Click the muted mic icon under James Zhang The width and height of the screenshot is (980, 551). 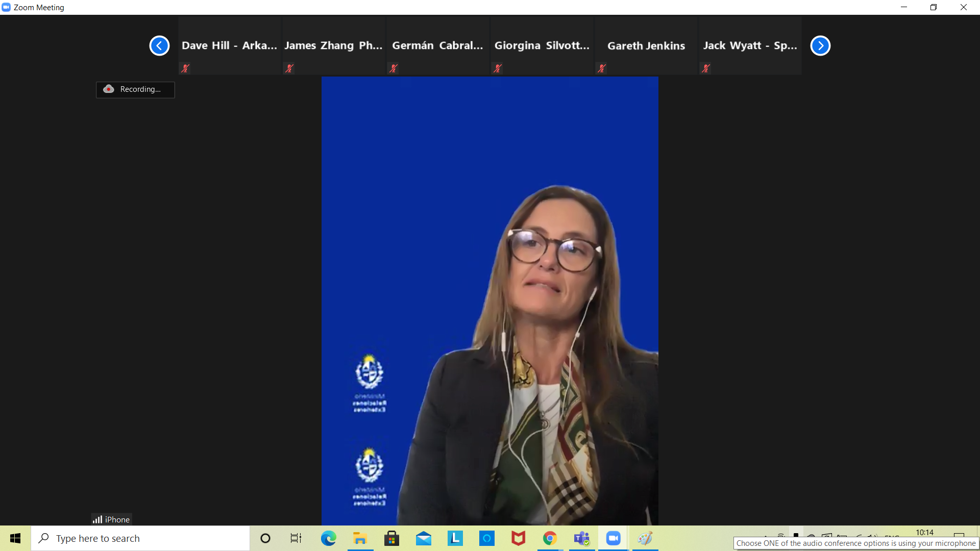[x=289, y=68]
